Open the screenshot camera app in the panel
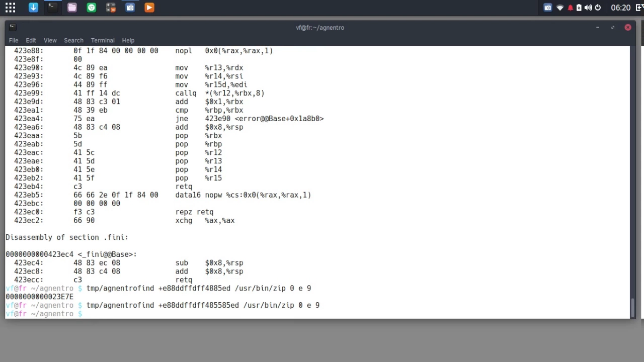 click(130, 8)
